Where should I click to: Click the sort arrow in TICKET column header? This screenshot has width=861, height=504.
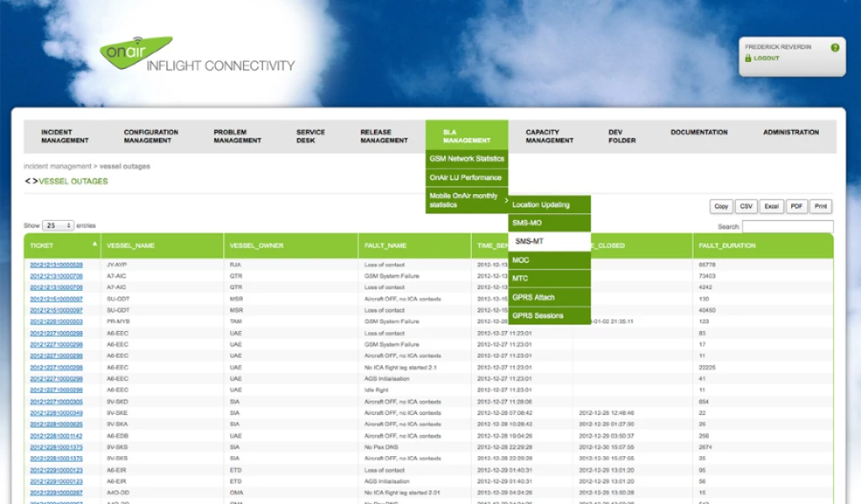point(93,244)
